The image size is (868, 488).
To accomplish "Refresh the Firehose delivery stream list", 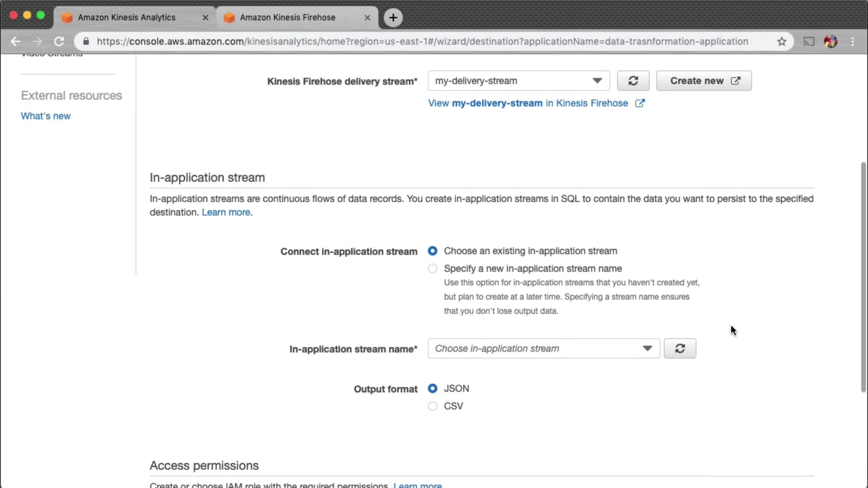I will 633,81.
